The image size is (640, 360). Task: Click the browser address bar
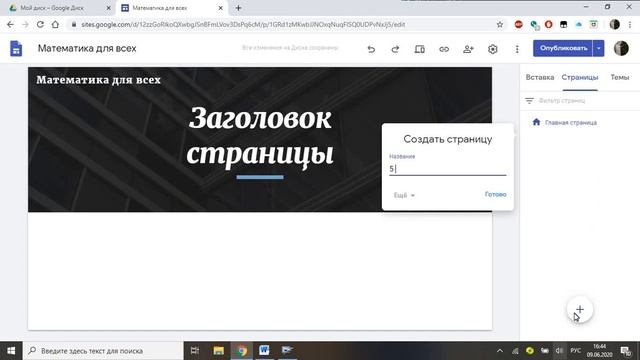tap(282, 24)
